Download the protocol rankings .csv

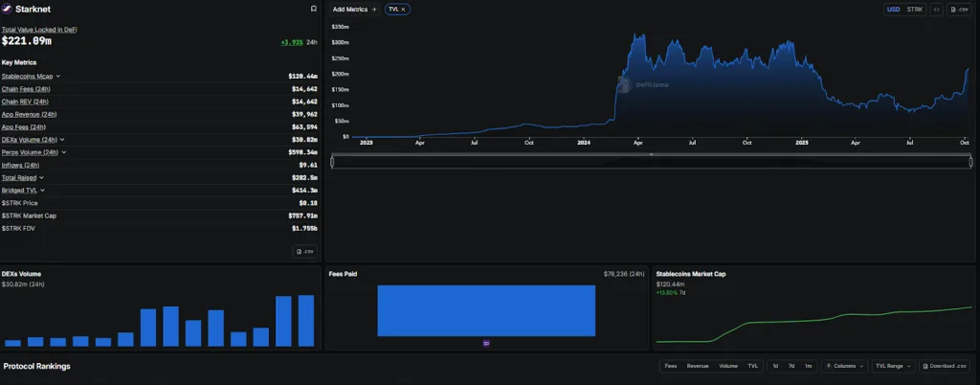click(x=945, y=366)
